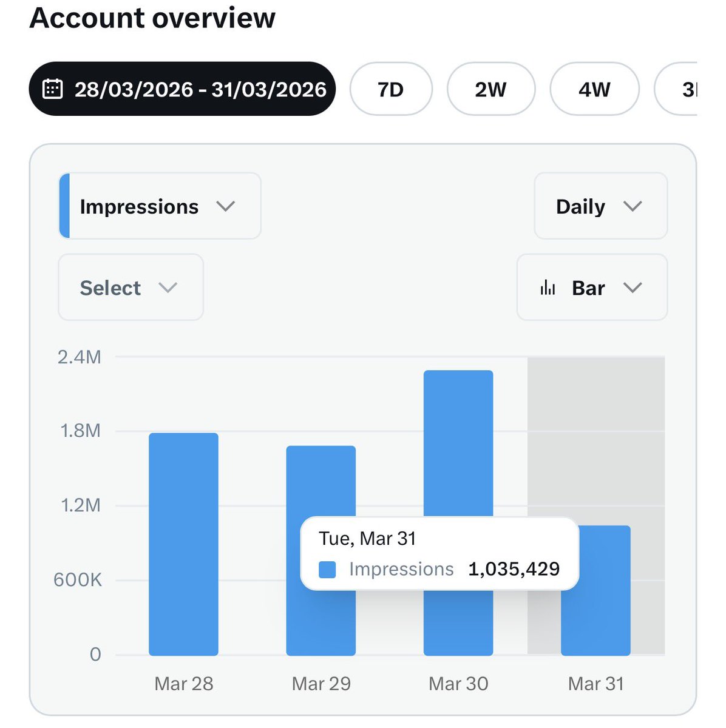
Task: Click the Mar 28 impressions bar
Action: point(183,544)
